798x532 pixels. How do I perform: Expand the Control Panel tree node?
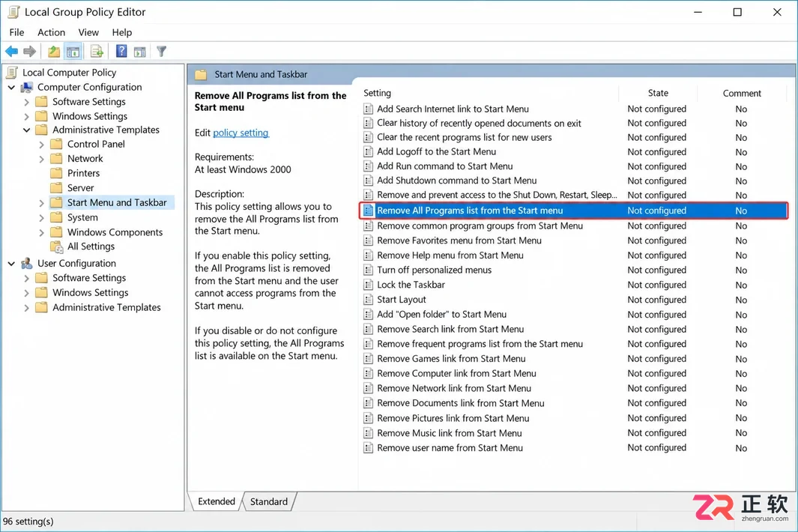pyautogui.click(x=42, y=145)
